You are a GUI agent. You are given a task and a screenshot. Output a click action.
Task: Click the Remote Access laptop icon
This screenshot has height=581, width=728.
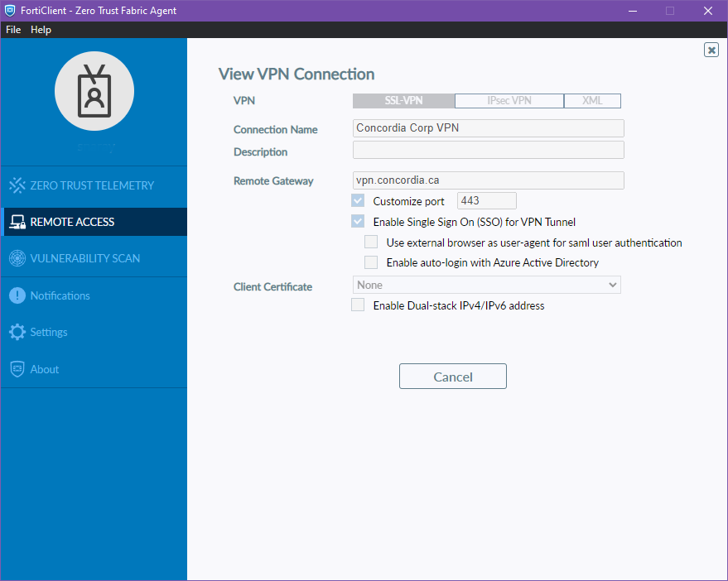(x=17, y=222)
